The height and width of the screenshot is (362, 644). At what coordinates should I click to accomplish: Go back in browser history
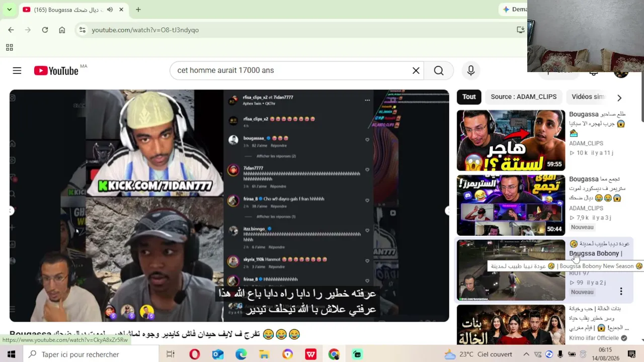click(x=11, y=30)
